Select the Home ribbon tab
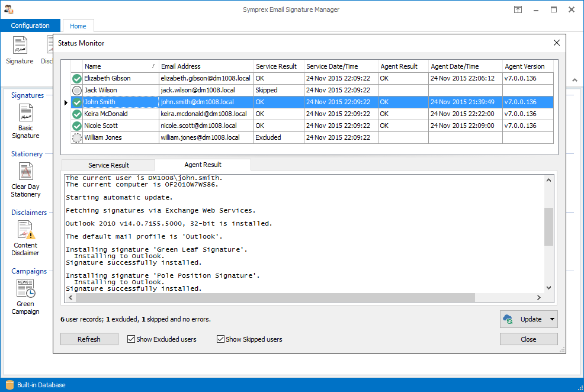 [x=78, y=25]
